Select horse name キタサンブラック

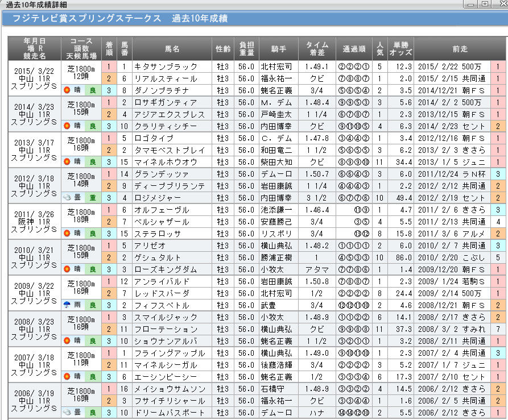click(166, 66)
